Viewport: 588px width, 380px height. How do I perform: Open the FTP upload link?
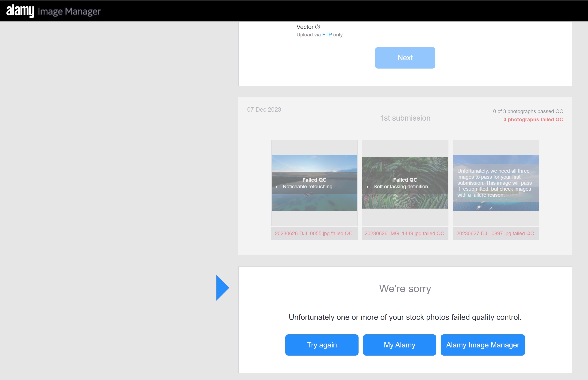pos(327,35)
